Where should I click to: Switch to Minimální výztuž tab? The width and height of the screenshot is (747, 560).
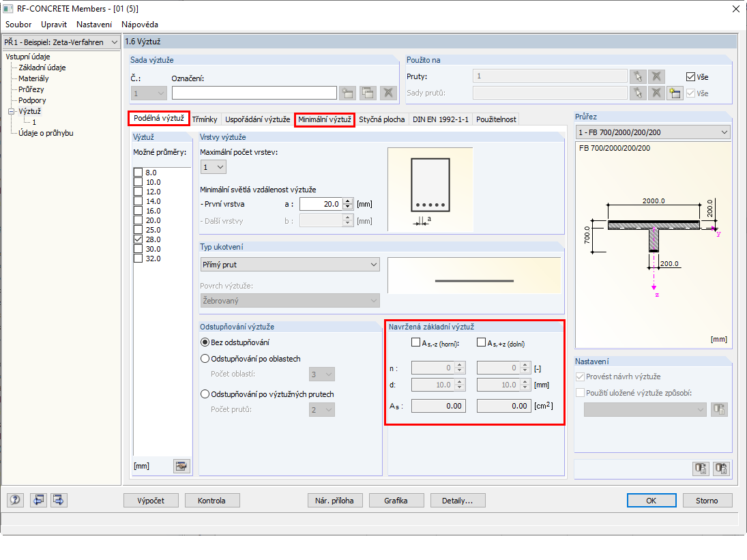pos(325,119)
